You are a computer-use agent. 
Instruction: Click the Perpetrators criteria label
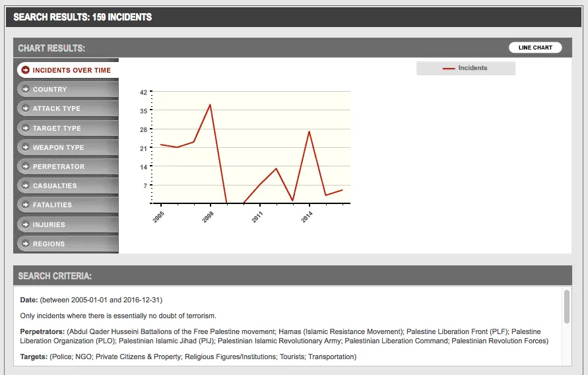pos(42,331)
